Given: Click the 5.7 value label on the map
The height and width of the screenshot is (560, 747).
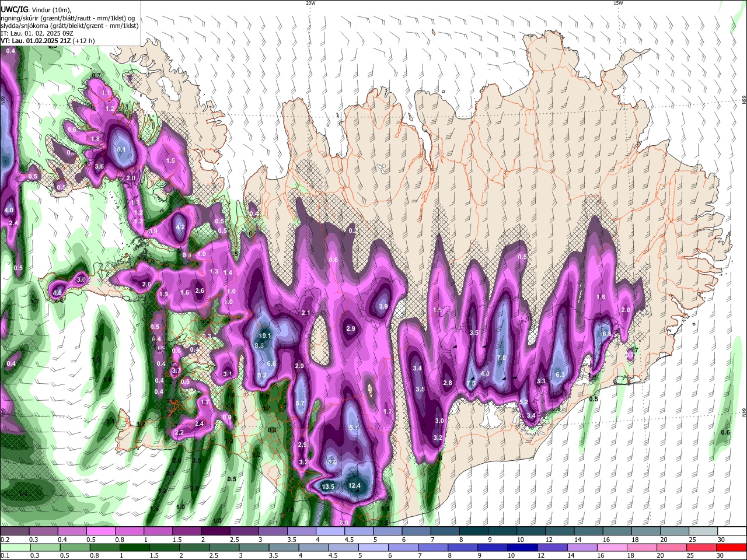Looking at the screenshot, I should (301, 403).
